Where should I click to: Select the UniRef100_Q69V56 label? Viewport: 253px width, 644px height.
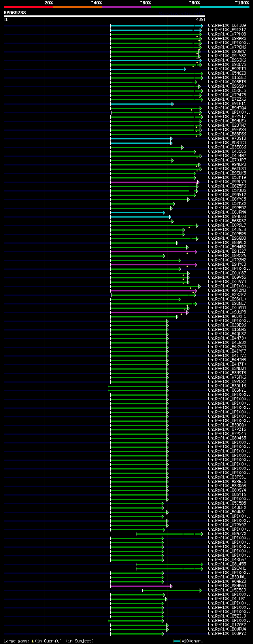point(227,278)
